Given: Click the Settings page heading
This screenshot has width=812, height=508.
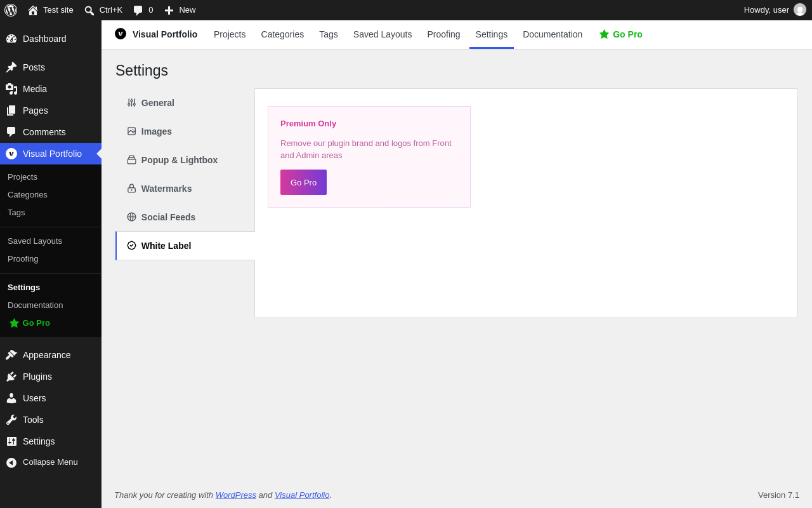Looking at the screenshot, I should point(141,70).
